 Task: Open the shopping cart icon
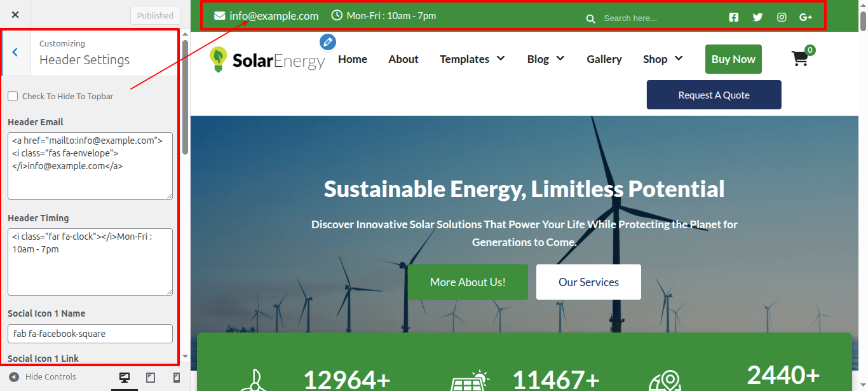tap(799, 59)
